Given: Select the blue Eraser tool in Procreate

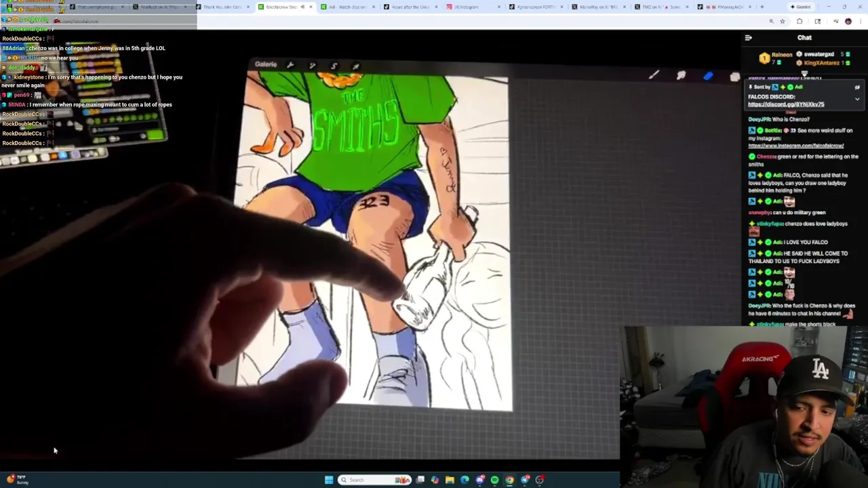Looking at the screenshot, I should tap(708, 76).
